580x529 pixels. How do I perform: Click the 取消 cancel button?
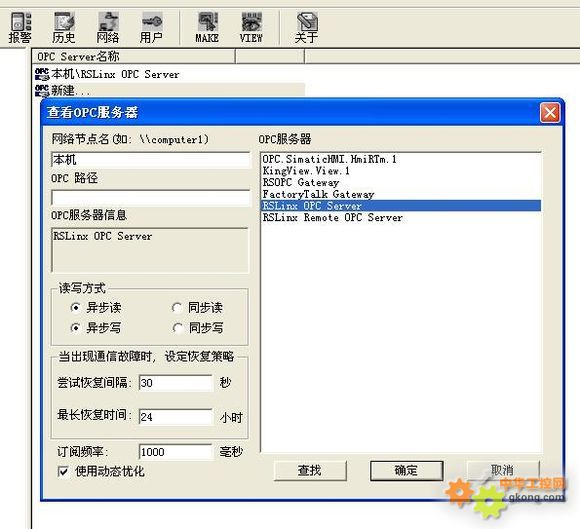pos(503,471)
